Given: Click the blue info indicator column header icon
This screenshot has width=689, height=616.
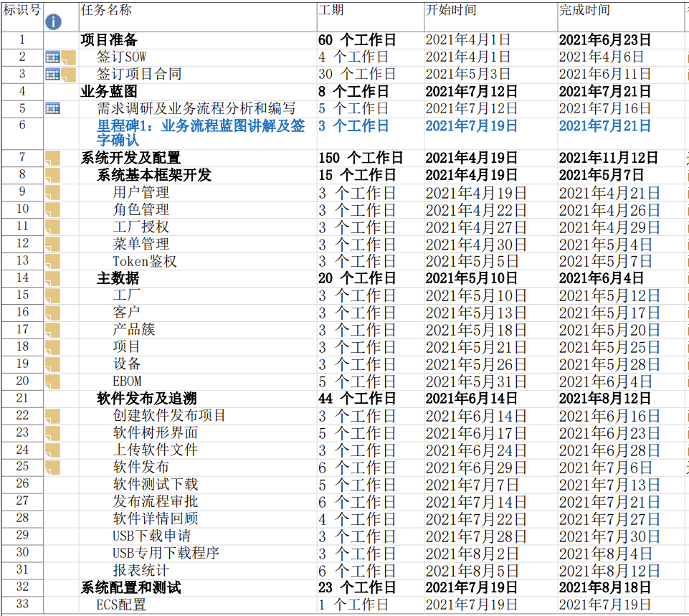Looking at the screenshot, I should 53,22.
